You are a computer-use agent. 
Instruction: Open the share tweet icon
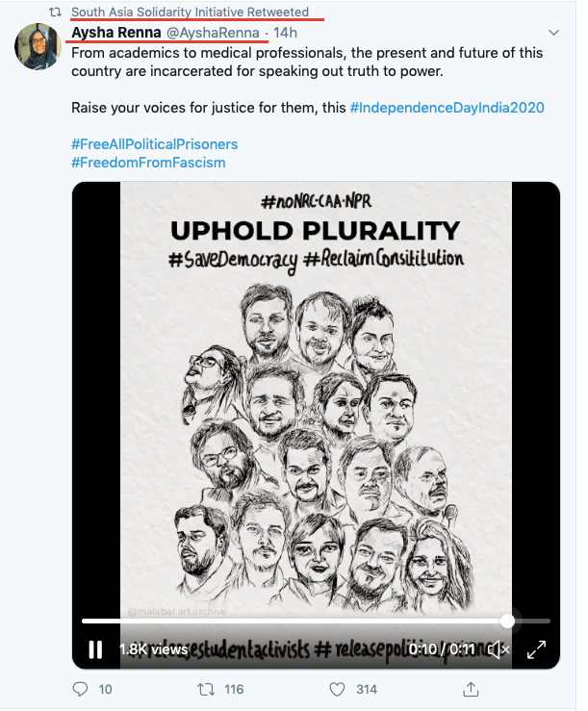pyautogui.click(x=472, y=689)
